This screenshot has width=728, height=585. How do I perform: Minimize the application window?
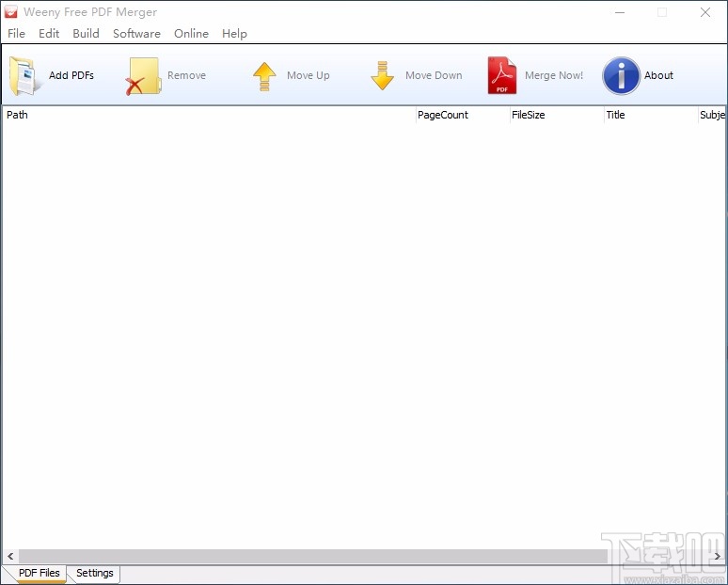point(619,12)
